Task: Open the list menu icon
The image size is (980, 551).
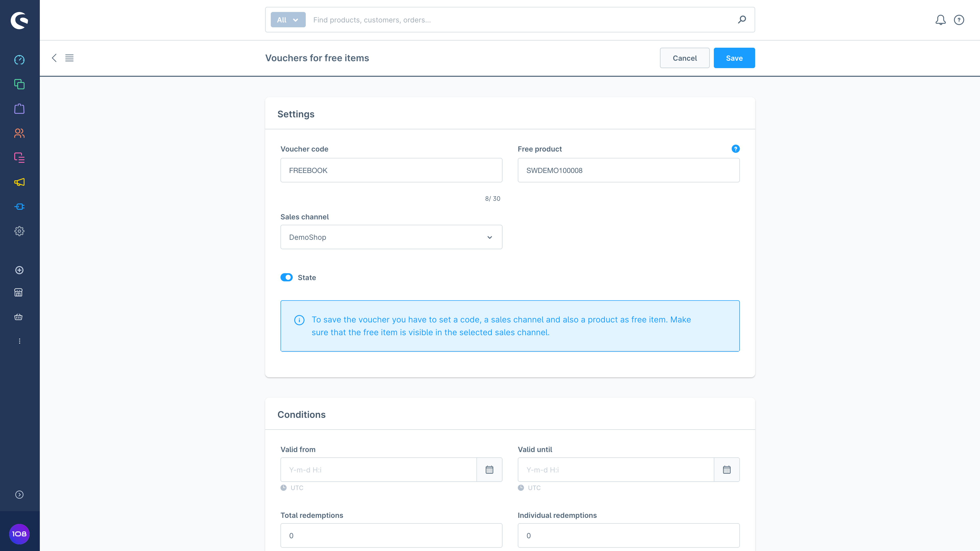Action: click(x=69, y=58)
